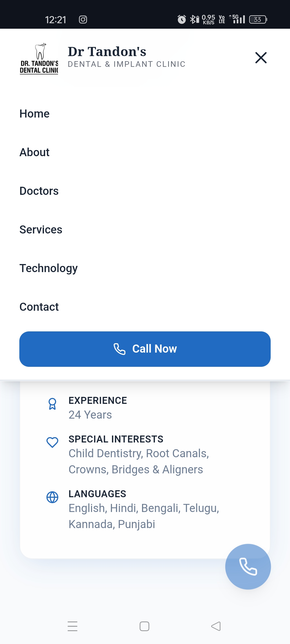Click the Languages globe icon
The height and width of the screenshot is (644, 290).
point(52,497)
